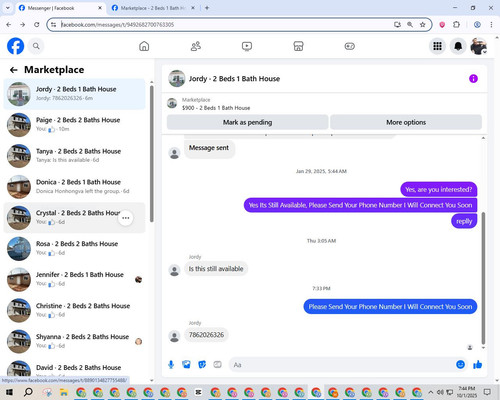Open David - 2 Beds 2 Baths House chat
The width and height of the screenshot is (500, 400).
74,369
